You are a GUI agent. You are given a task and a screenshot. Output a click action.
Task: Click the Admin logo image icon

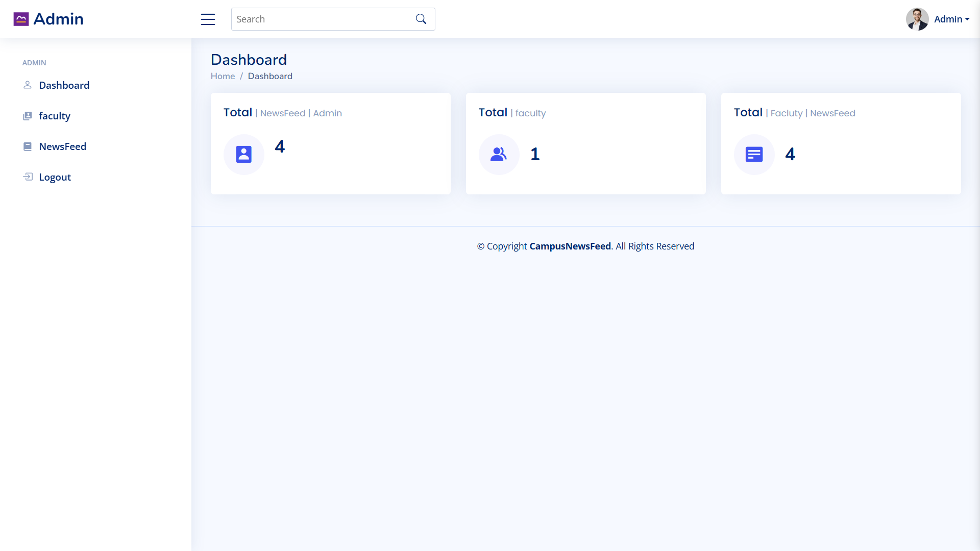[21, 18]
